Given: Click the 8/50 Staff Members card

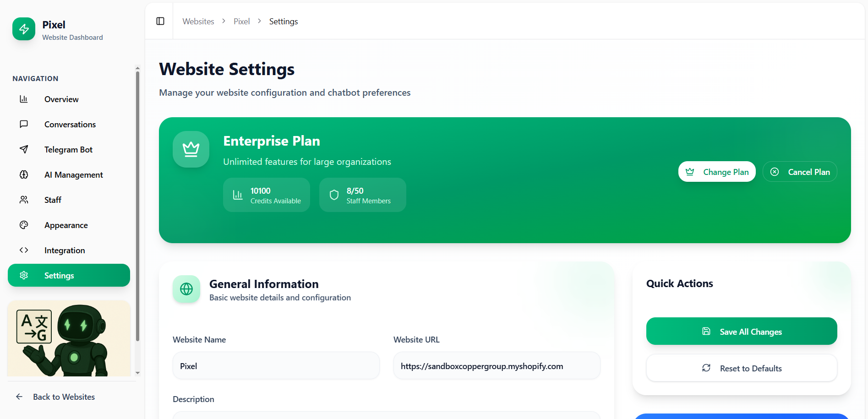Looking at the screenshot, I should click(363, 195).
